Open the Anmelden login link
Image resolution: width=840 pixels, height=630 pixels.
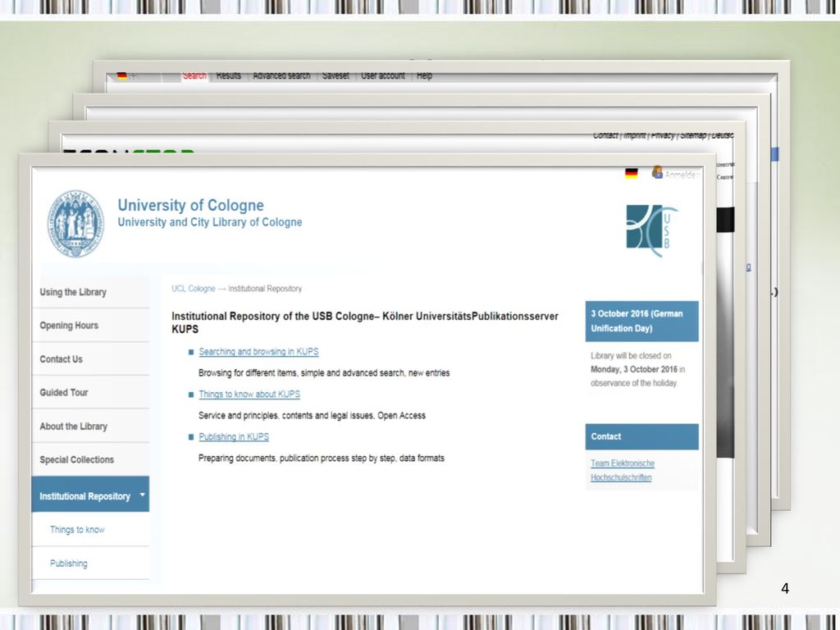click(x=682, y=175)
